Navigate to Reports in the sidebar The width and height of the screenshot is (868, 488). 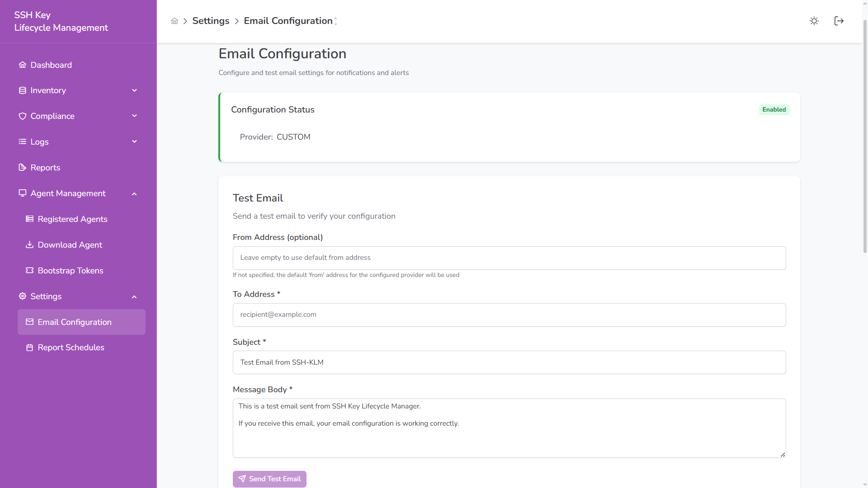[45, 167]
